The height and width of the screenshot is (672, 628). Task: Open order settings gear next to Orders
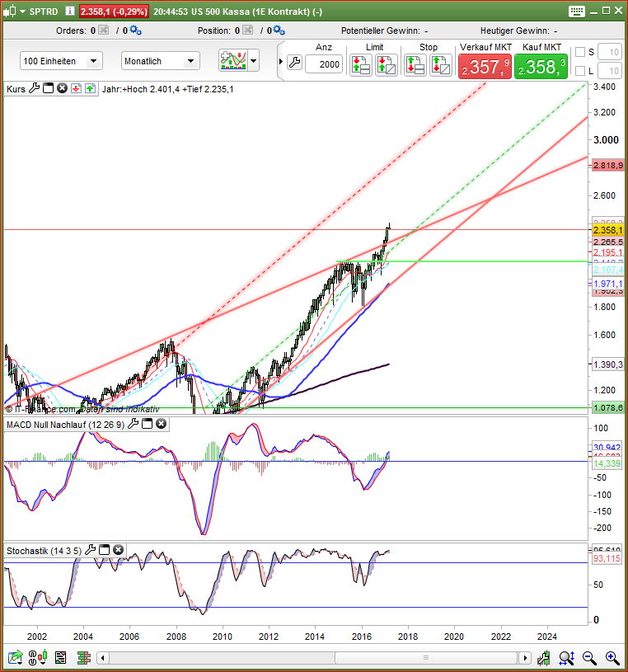(x=135, y=30)
